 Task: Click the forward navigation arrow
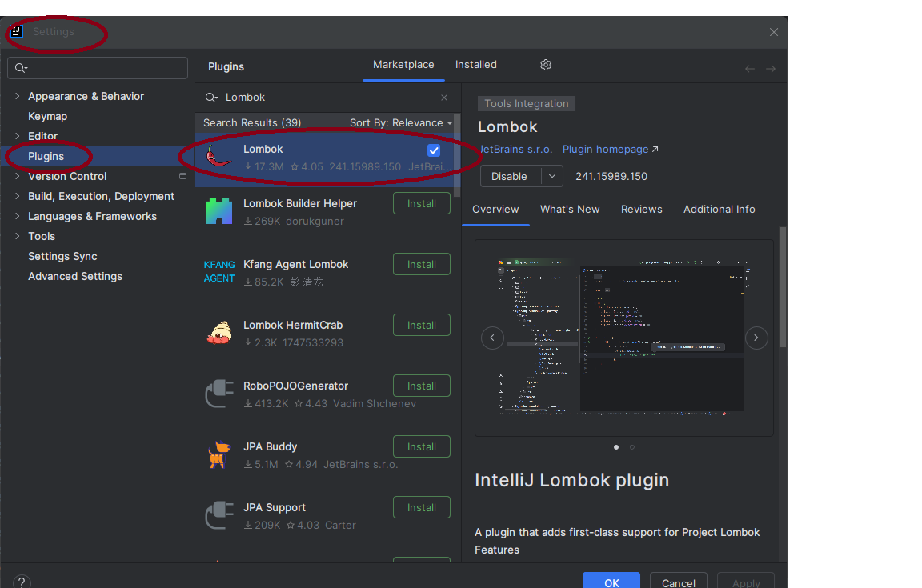[x=770, y=69]
